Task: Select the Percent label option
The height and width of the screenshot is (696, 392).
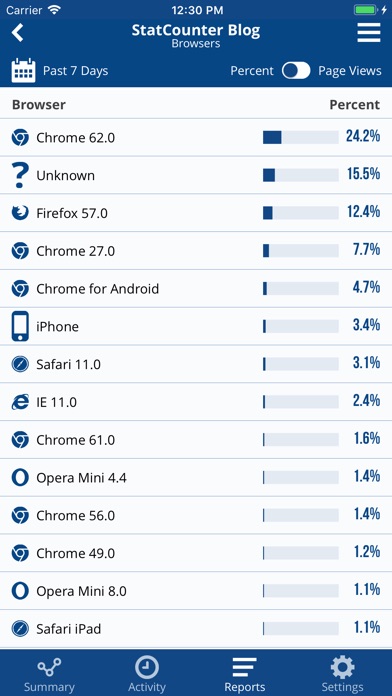Action: pyautogui.click(x=252, y=71)
